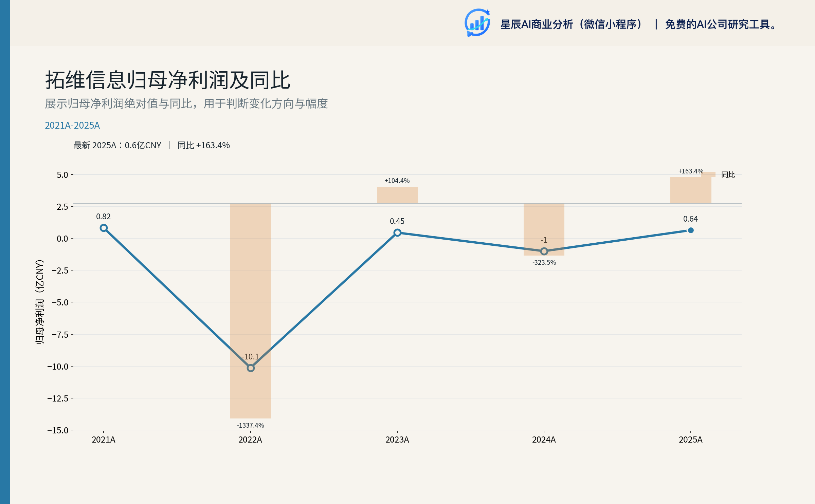Click the 2025A x-axis label
The height and width of the screenshot is (504, 815).
click(691, 440)
